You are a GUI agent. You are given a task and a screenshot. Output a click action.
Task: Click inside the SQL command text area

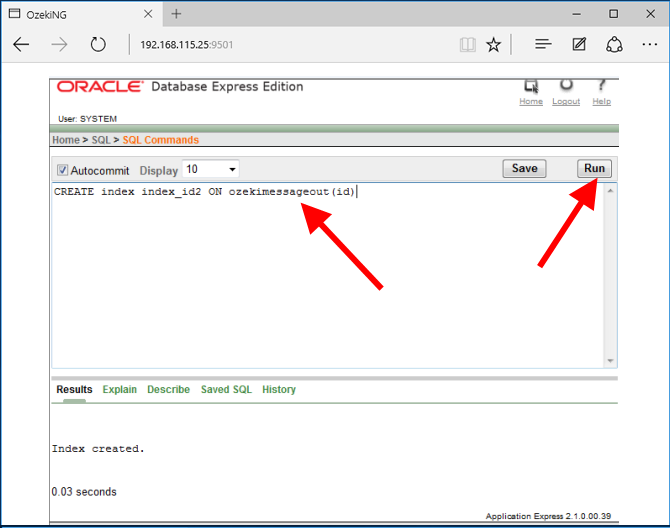click(328, 276)
